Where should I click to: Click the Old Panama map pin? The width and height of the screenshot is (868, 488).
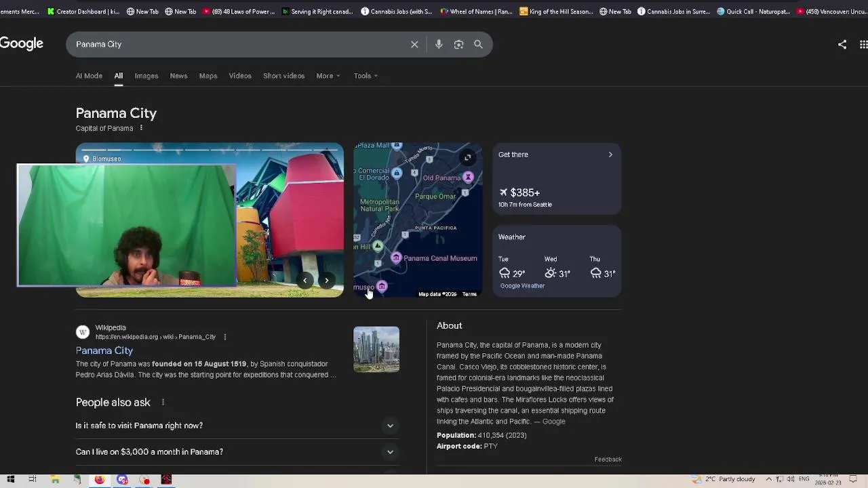coord(468,178)
